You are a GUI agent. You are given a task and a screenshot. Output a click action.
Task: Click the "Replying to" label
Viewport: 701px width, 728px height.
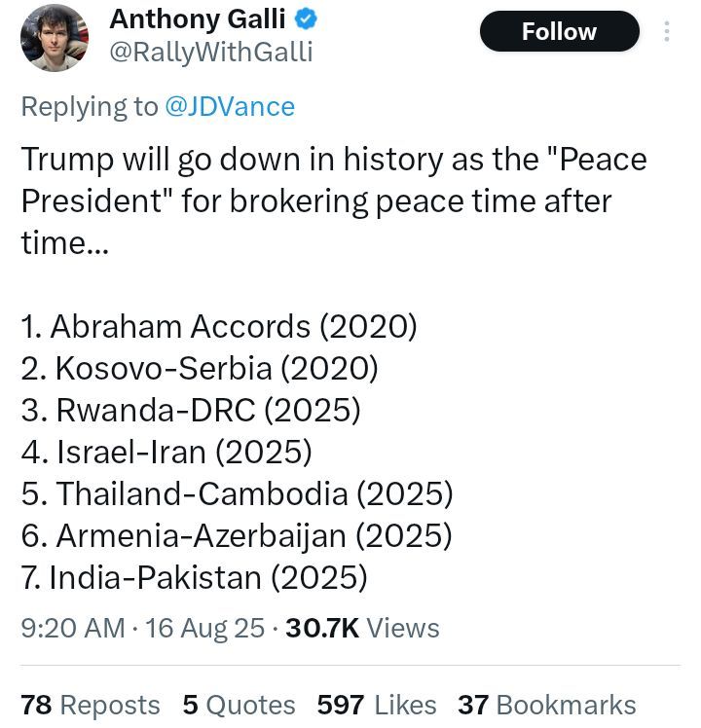click(91, 106)
